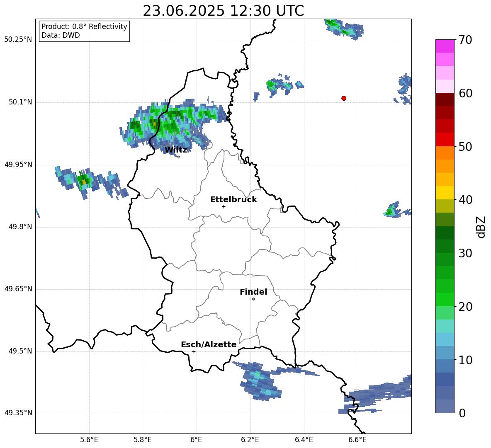Click the colorbar tick label 70
The height and width of the screenshot is (448, 491).
point(465,40)
